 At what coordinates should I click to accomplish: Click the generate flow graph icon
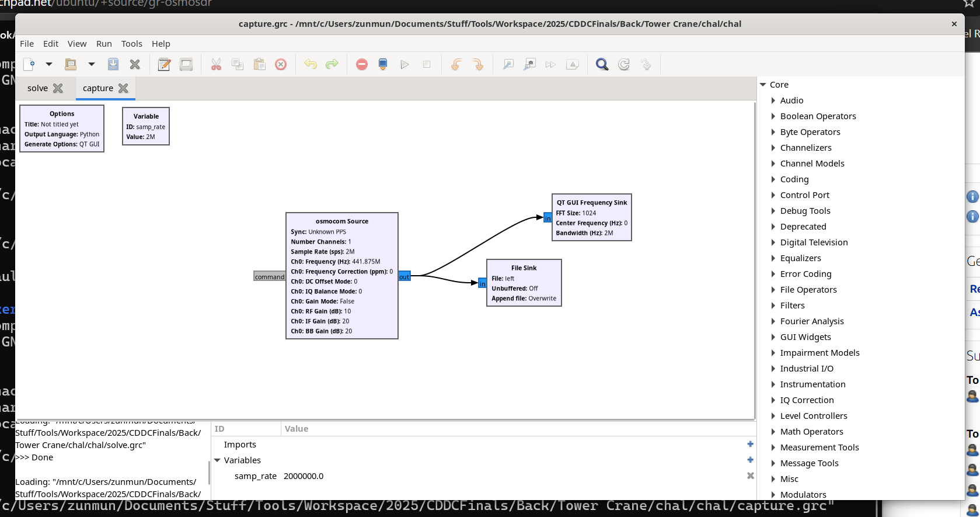(x=383, y=64)
